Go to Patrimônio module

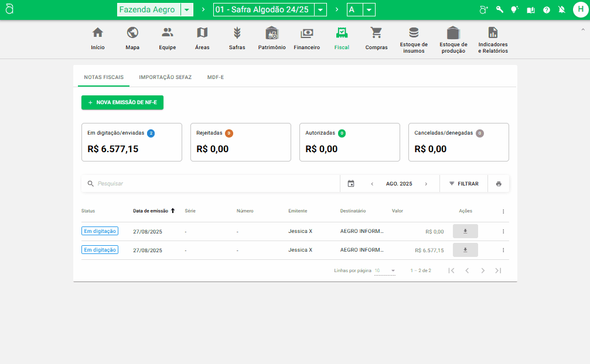click(272, 33)
